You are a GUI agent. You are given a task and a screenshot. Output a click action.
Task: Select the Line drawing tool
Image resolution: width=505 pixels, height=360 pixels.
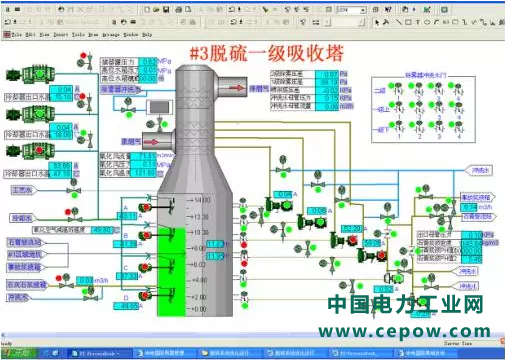point(398,22)
